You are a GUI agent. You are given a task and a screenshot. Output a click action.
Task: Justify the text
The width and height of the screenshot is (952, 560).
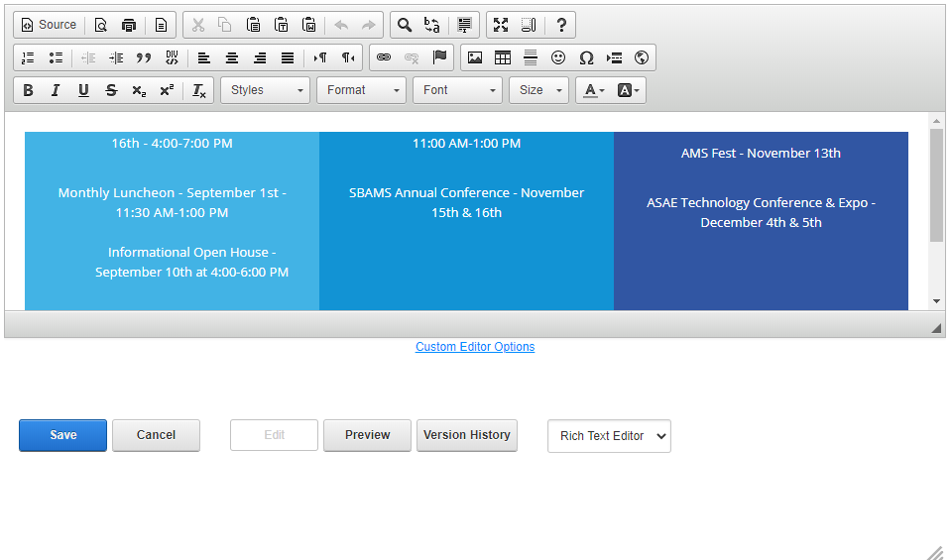click(288, 57)
